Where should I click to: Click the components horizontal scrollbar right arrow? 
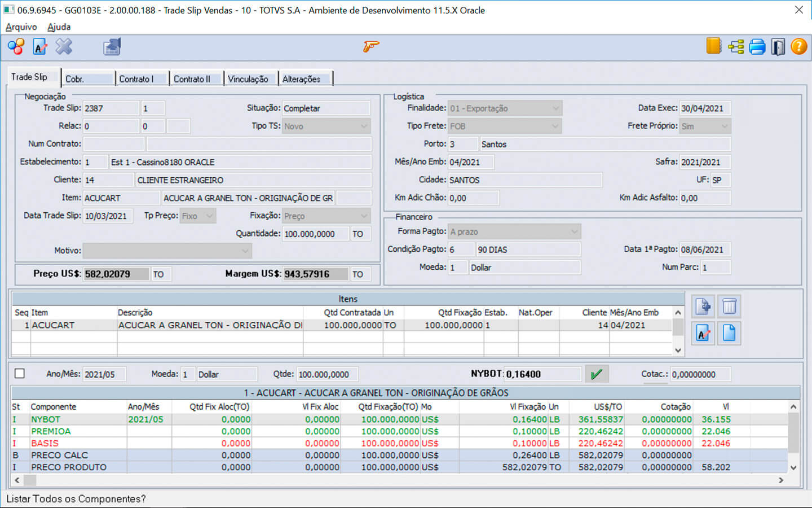pyautogui.click(x=781, y=480)
